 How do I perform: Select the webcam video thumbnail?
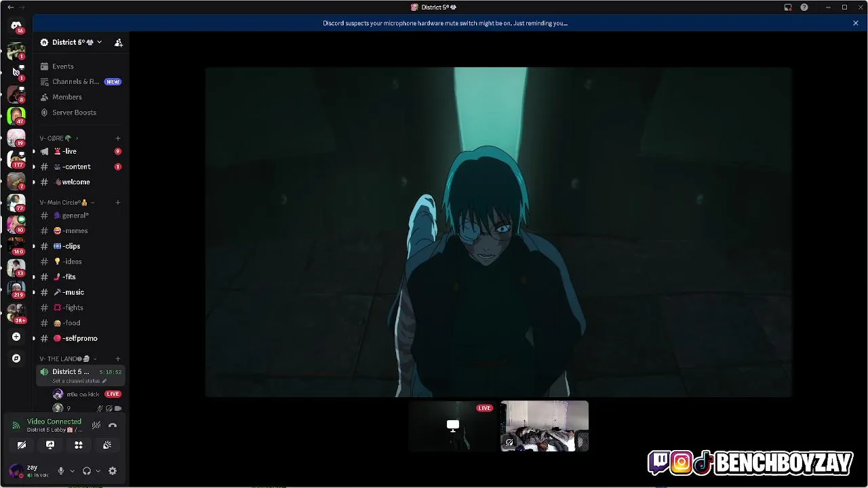click(545, 426)
